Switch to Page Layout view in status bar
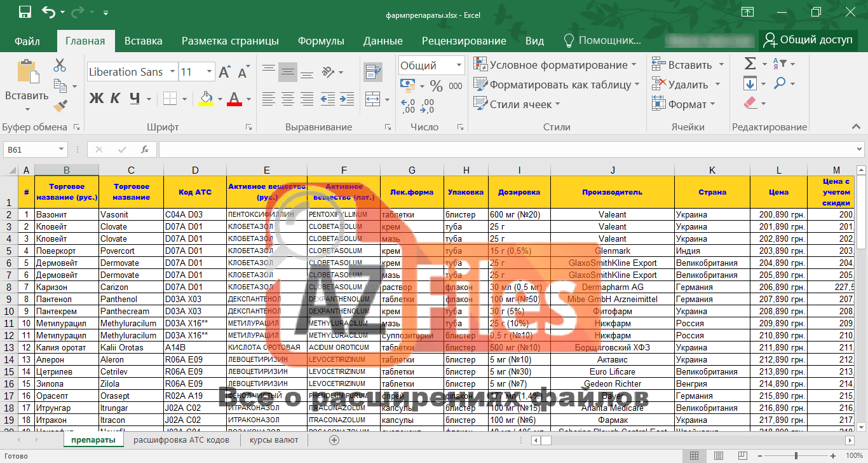The height and width of the screenshot is (463, 868). tap(717, 456)
